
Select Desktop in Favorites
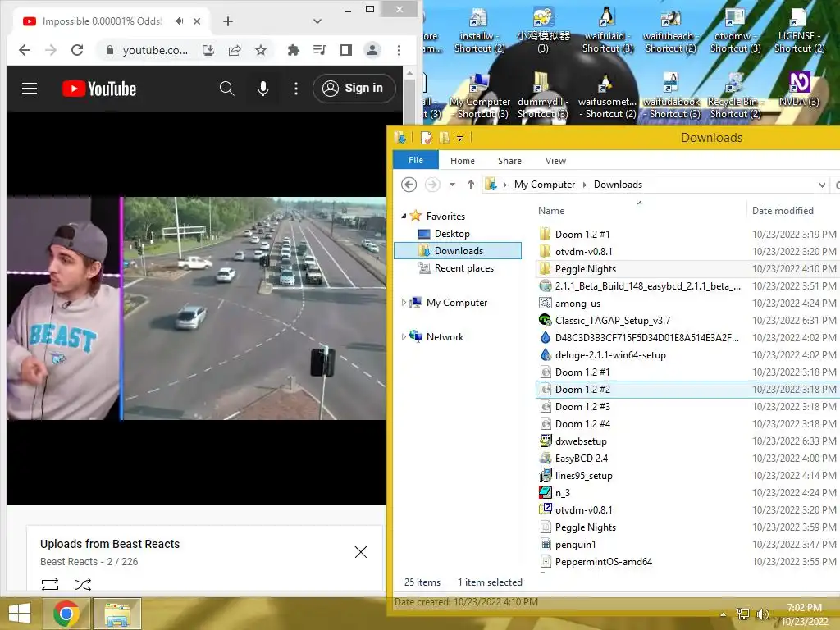pos(452,234)
